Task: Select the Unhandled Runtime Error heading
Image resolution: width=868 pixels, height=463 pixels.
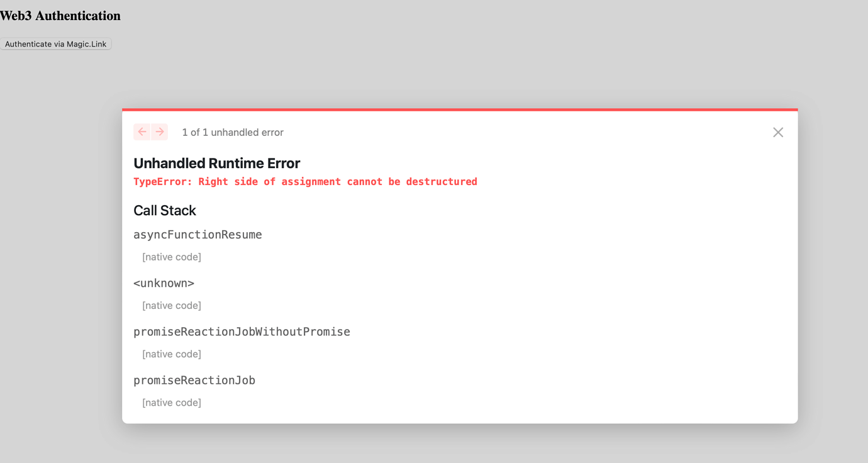Action: pos(216,163)
